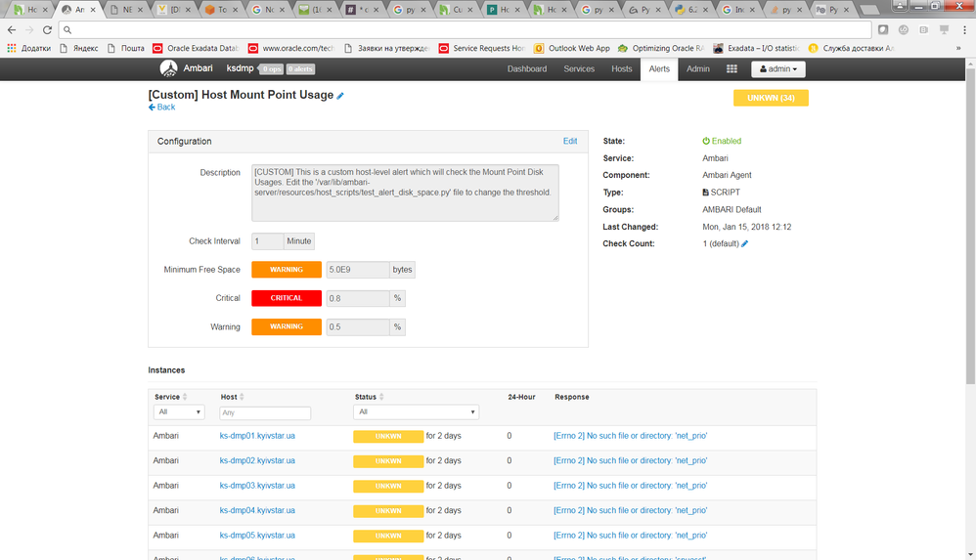Go back using the Back arrow link
This screenshot has width=976, height=560.
tap(161, 108)
